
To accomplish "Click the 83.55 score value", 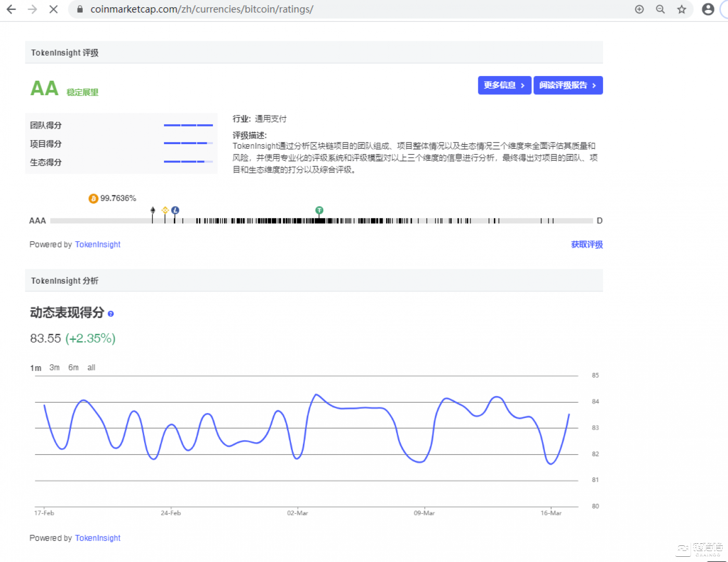I will (x=45, y=339).
